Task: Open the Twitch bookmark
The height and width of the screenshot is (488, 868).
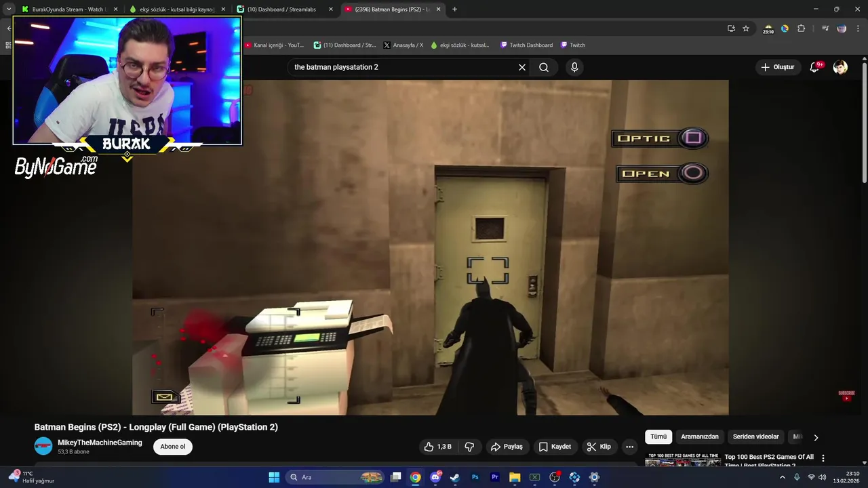Action: pos(573,45)
